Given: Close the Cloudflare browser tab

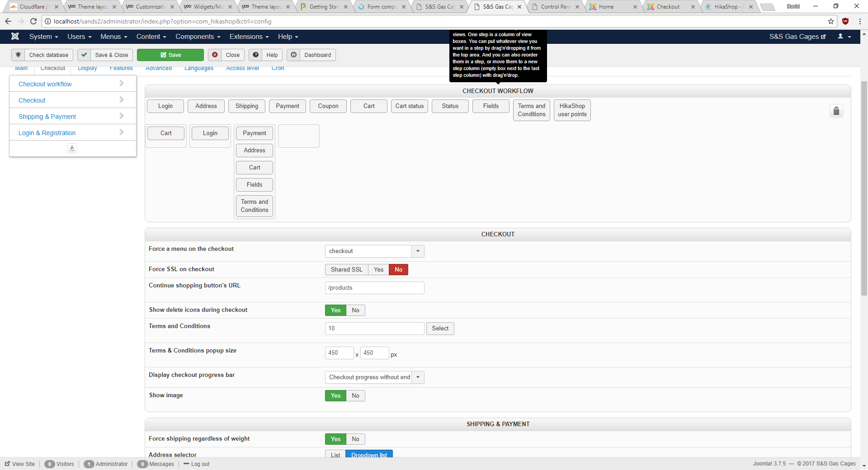Looking at the screenshot, I should (57, 7).
